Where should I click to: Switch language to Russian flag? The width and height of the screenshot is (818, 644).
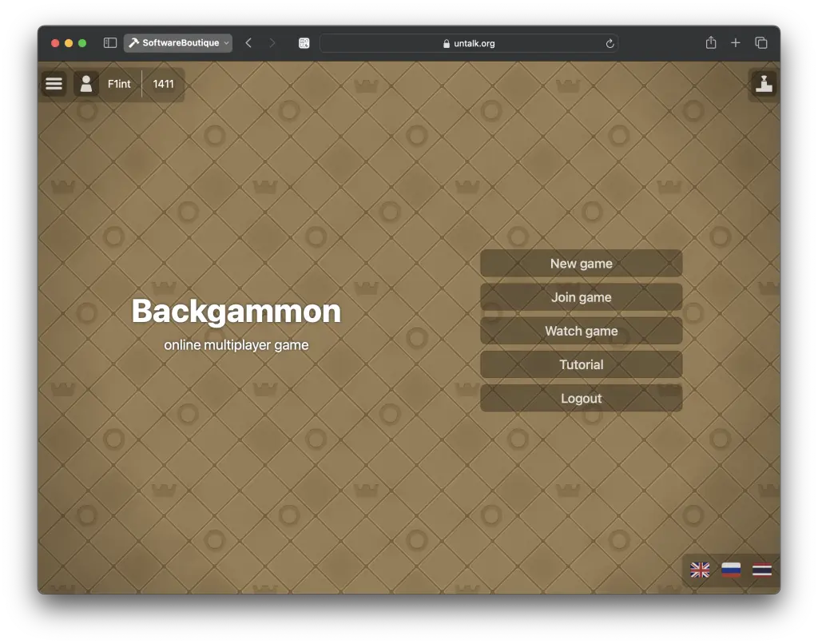tap(731, 570)
